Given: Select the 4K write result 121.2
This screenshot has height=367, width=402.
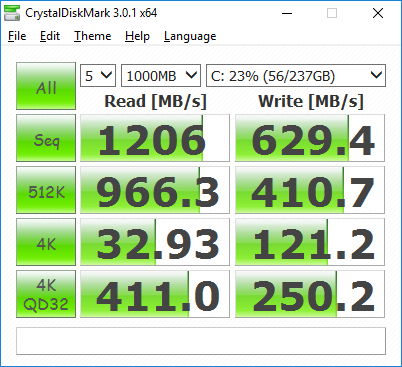Looking at the screenshot, I should coord(310,242).
